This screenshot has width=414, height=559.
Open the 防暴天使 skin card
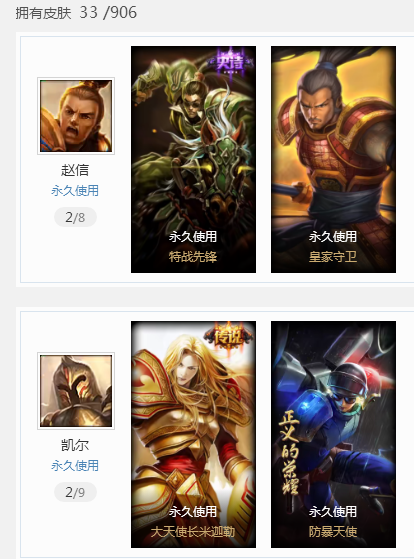pyautogui.click(x=333, y=434)
